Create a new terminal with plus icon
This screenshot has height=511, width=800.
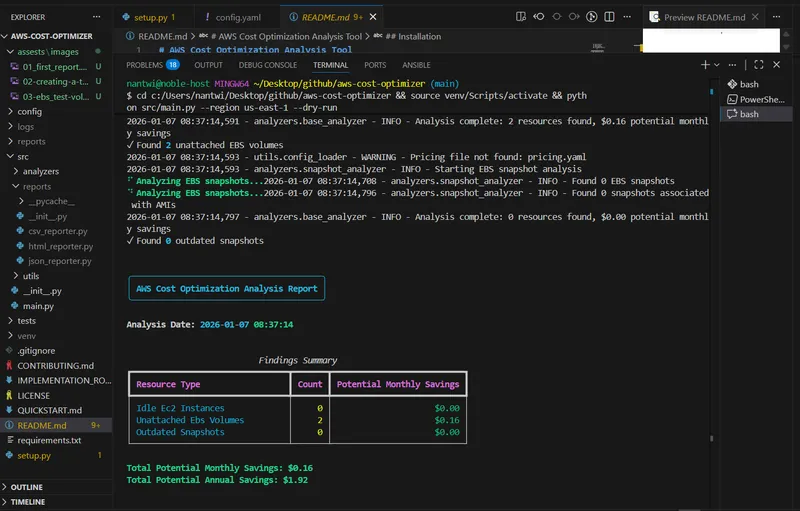(705, 65)
